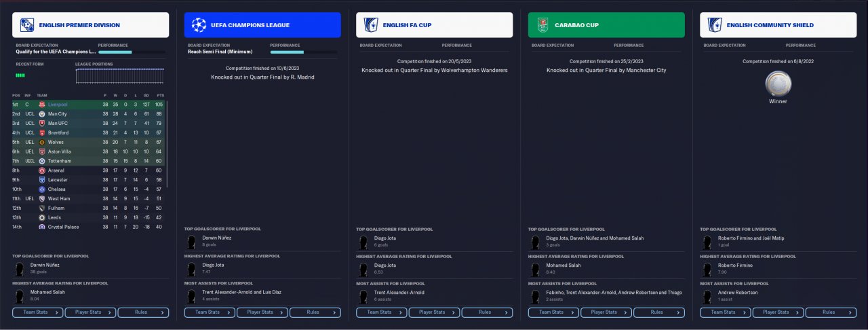Click the Leicester club badge
Screen dimensions: 868x330
pos(42,180)
